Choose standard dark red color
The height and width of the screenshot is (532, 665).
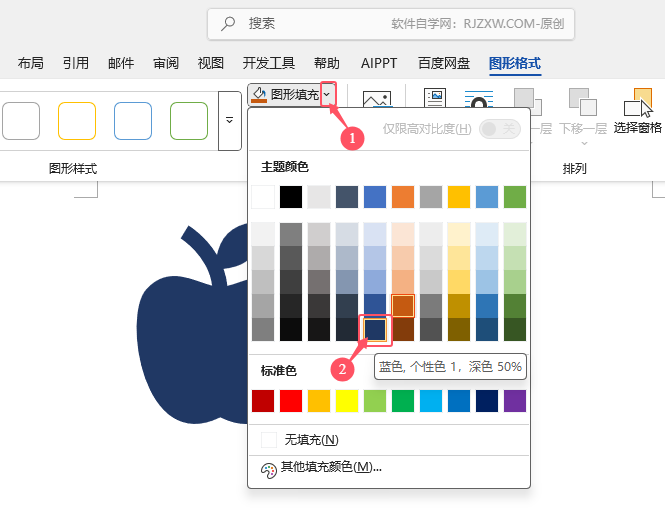263,401
